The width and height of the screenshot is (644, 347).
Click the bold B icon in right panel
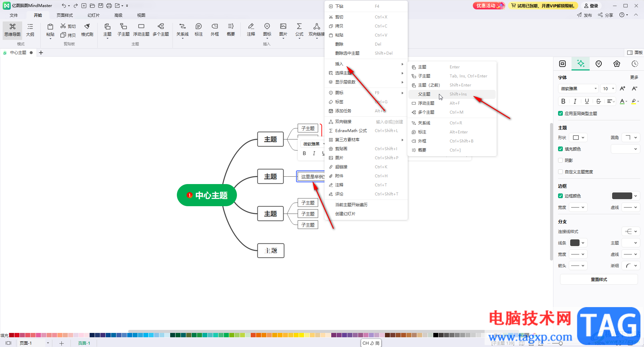point(563,101)
